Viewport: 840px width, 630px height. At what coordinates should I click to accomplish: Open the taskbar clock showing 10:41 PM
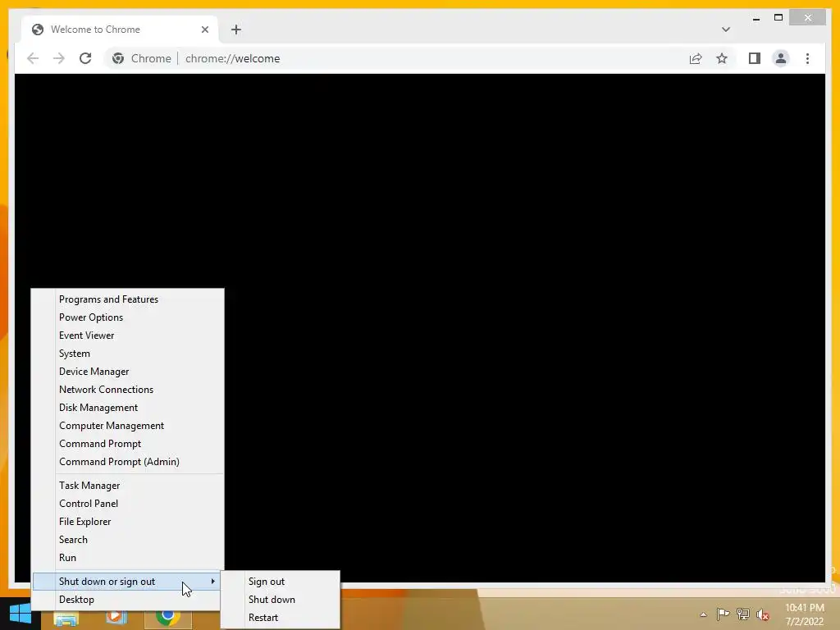pyautogui.click(x=804, y=614)
